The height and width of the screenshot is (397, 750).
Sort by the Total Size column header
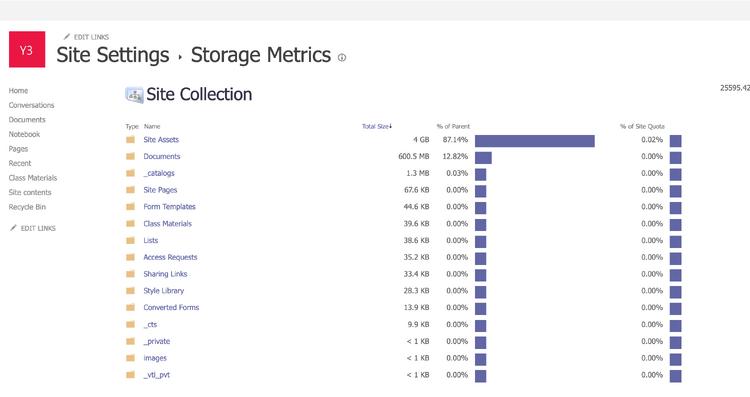click(376, 126)
